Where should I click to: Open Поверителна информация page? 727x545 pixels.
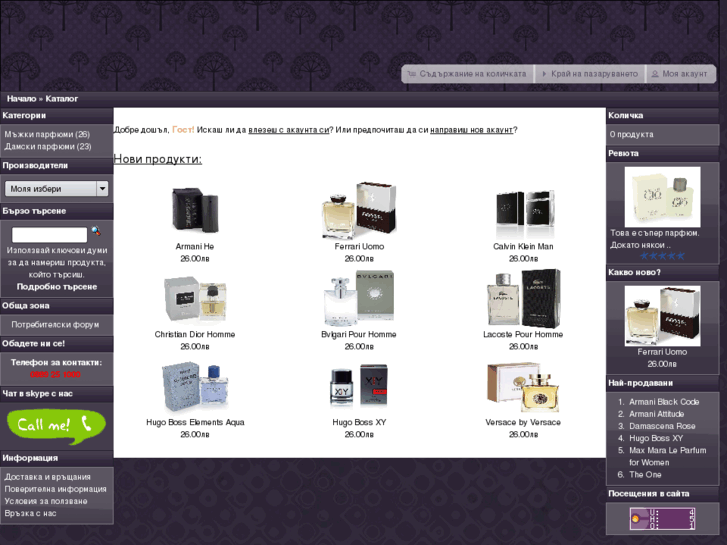[55, 489]
